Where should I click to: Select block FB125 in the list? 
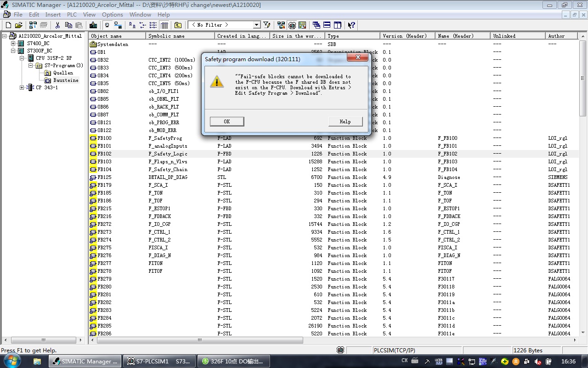[334, 177]
